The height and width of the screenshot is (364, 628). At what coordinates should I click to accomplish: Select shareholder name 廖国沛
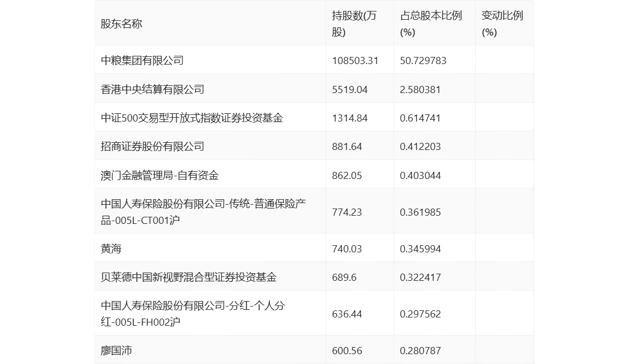[116, 350]
